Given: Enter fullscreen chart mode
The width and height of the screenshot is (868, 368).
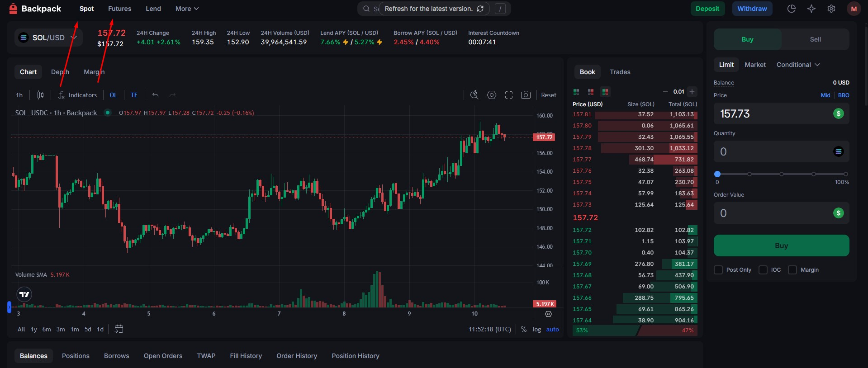Looking at the screenshot, I should tap(509, 95).
